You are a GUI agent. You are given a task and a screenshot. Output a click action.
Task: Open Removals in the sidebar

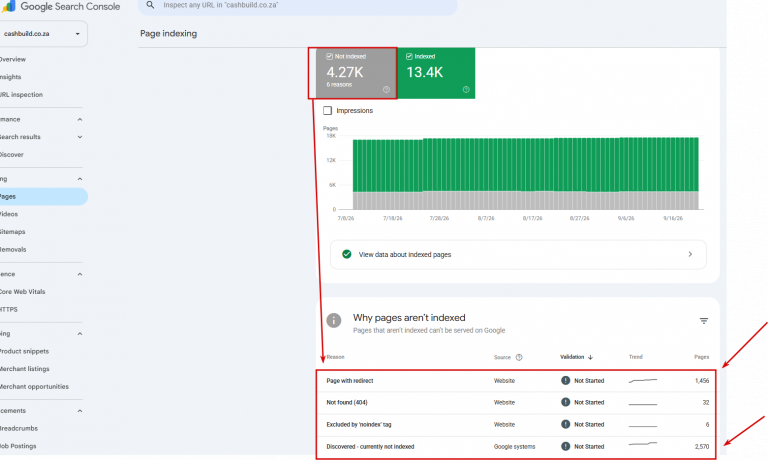coord(13,249)
